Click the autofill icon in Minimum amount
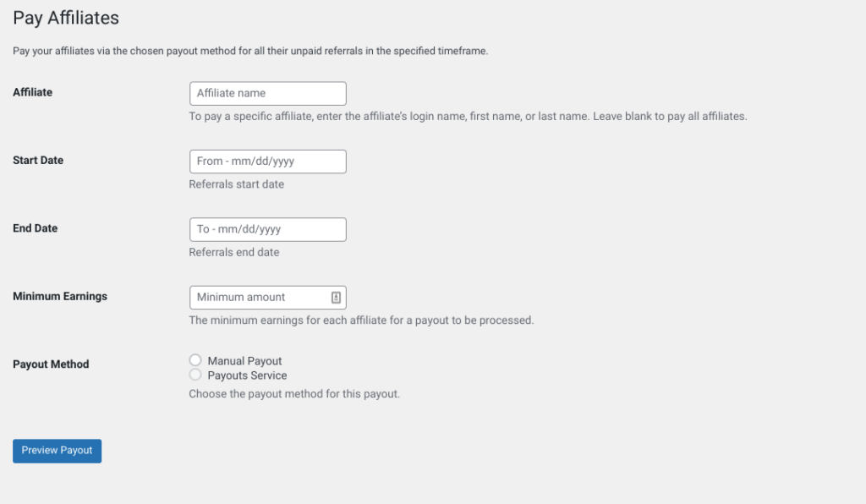866x504 pixels. pyautogui.click(x=336, y=298)
